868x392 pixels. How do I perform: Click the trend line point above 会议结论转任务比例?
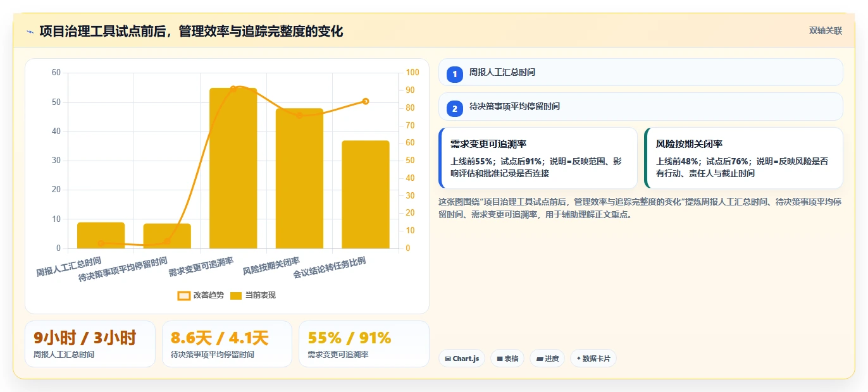click(x=366, y=101)
